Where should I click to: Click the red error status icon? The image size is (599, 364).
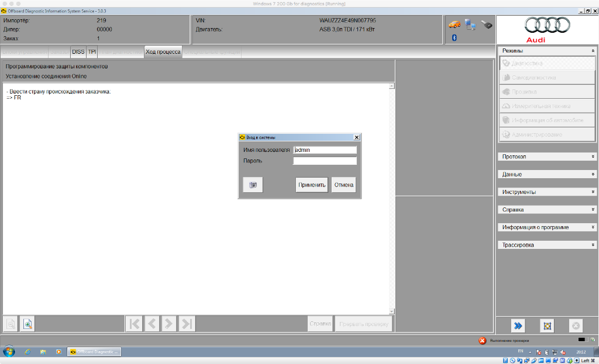(x=482, y=341)
